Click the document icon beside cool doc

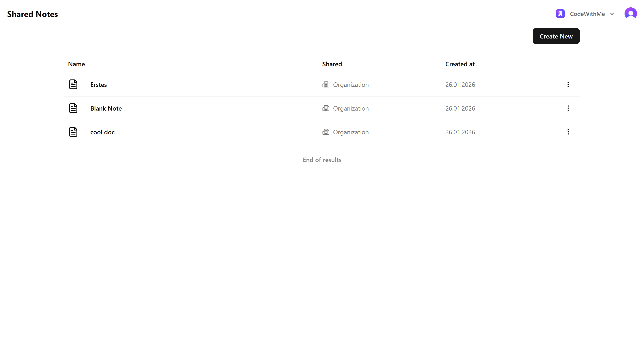[x=73, y=132]
